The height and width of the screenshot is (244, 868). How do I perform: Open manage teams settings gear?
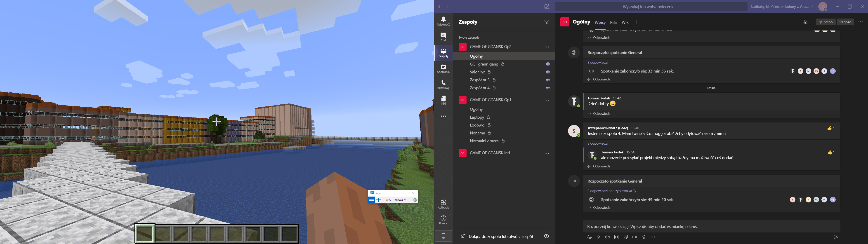pyautogui.click(x=547, y=236)
